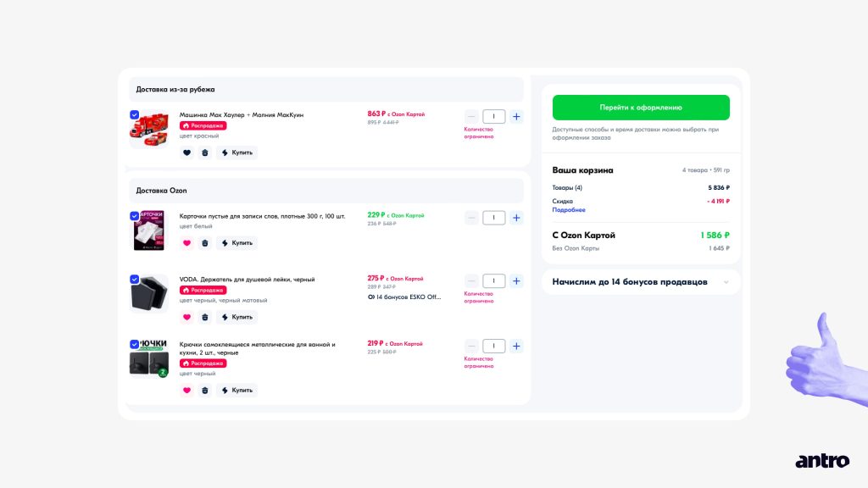The height and width of the screenshot is (488, 868).
Task: Uncheck the Крючки самоклеящиеся item checkbox
Action: tap(135, 344)
